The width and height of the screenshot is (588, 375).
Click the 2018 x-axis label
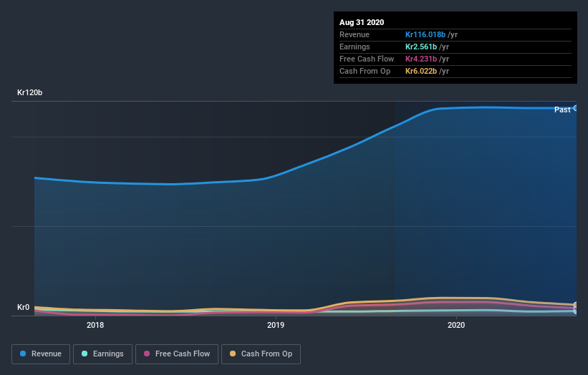click(95, 325)
